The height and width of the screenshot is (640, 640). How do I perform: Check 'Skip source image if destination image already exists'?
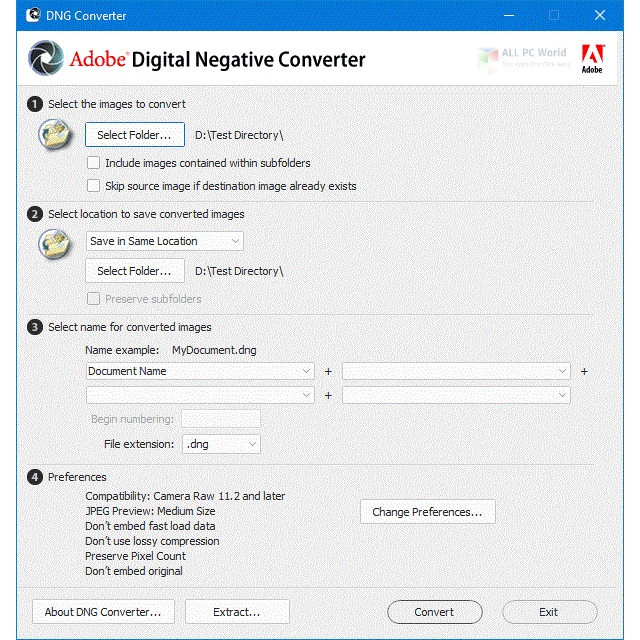[x=93, y=186]
